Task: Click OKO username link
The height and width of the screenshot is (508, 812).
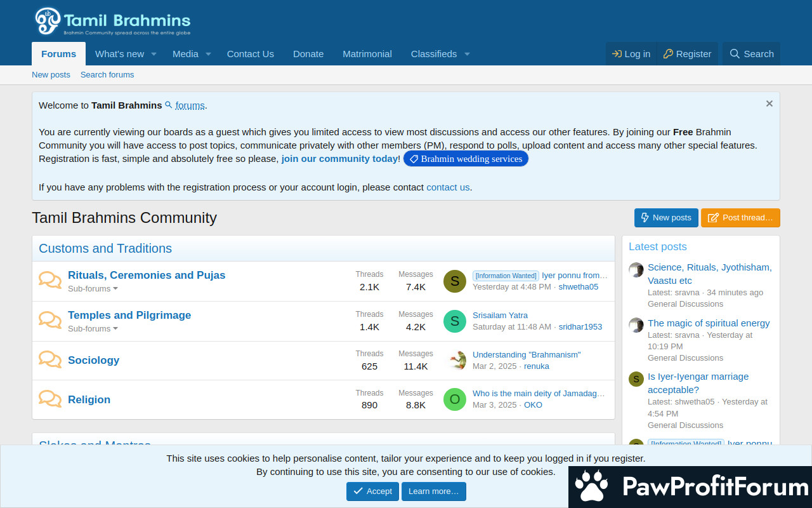Action: (x=533, y=405)
